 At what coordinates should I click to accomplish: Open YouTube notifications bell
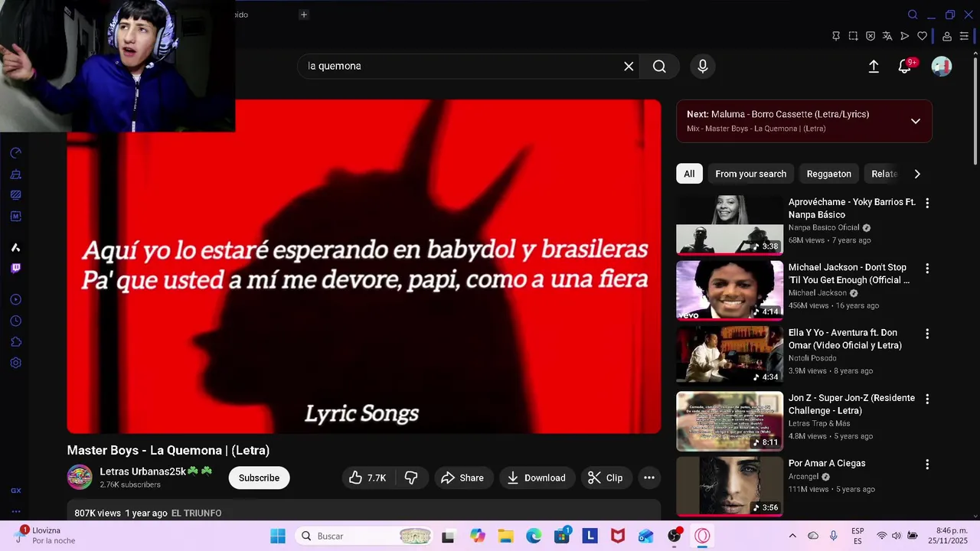click(905, 67)
